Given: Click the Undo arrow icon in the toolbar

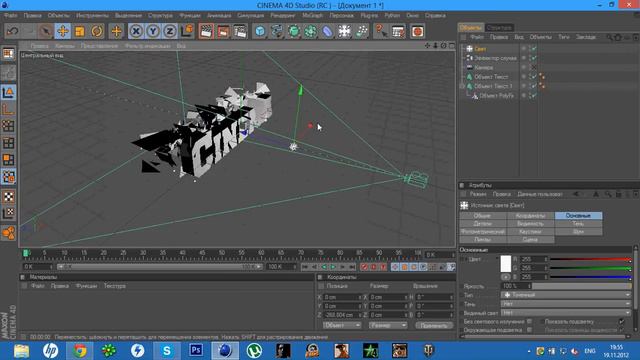Looking at the screenshot, I should pos(12,31).
